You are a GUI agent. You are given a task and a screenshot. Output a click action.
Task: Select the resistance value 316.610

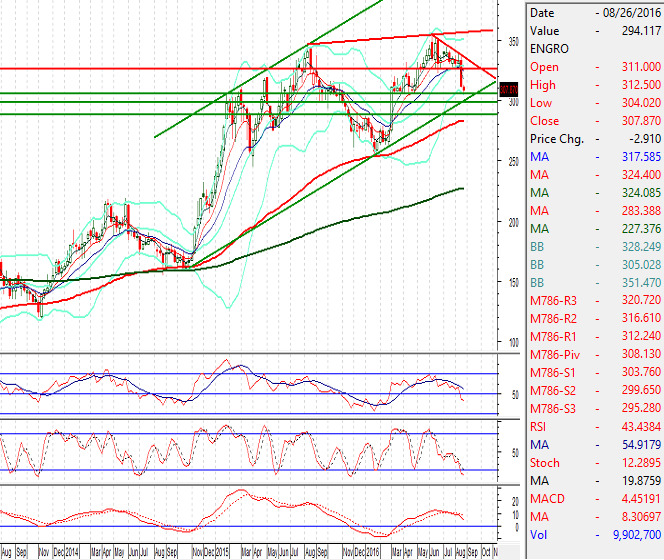tap(641, 318)
